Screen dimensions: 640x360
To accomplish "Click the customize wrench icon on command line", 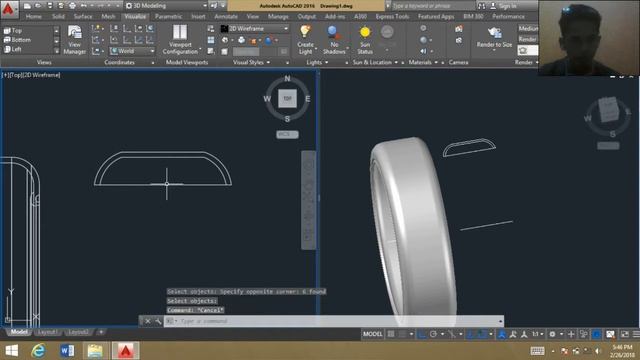I will pos(158,321).
